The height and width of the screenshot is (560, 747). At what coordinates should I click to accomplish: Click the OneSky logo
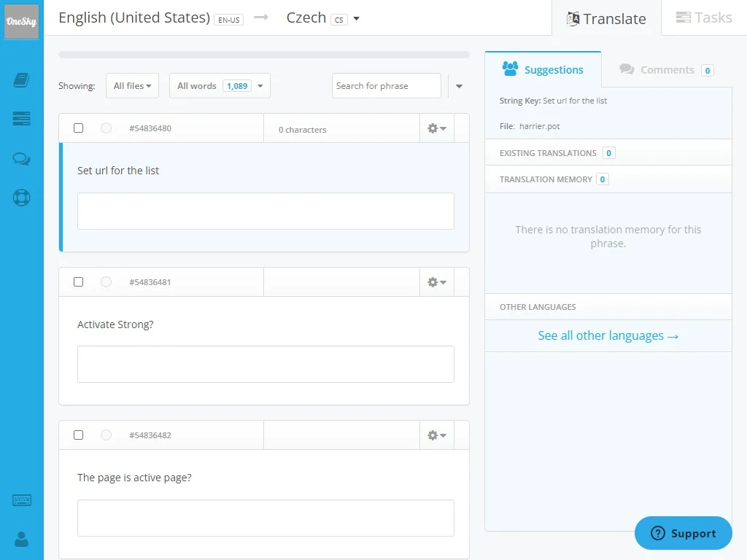[x=21, y=21]
